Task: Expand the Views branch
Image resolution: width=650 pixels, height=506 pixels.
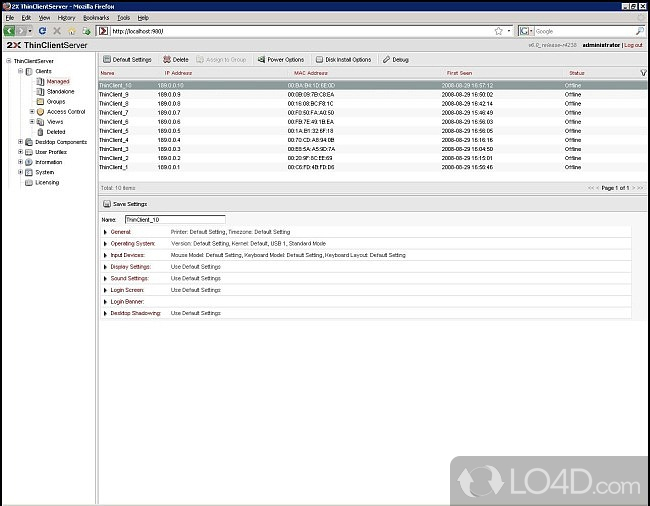Action: (x=32, y=121)
